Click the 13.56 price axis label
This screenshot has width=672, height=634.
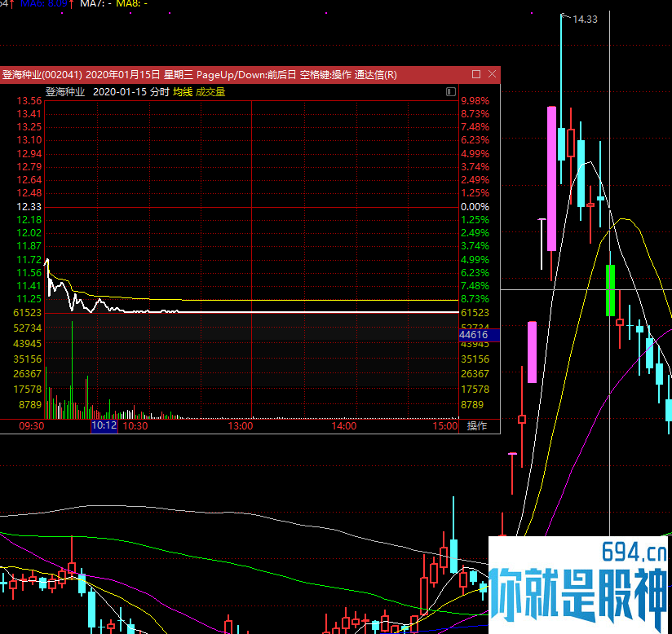pos(29,101)
